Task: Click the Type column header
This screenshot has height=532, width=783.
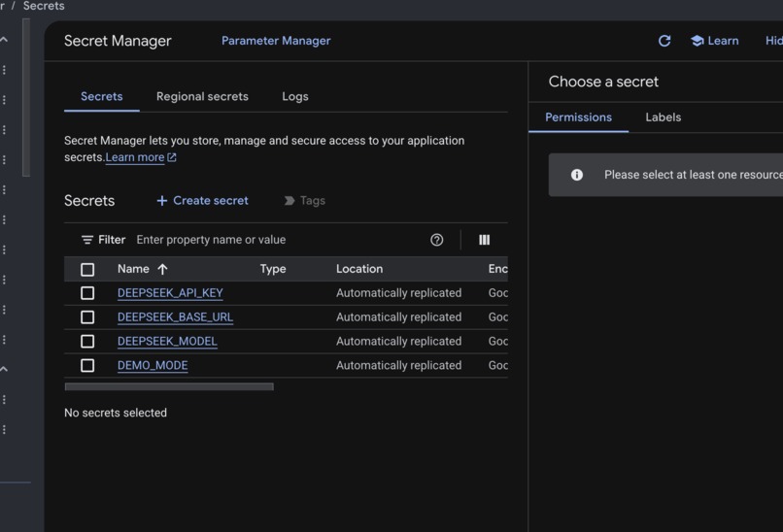Action: coord(273,269)
